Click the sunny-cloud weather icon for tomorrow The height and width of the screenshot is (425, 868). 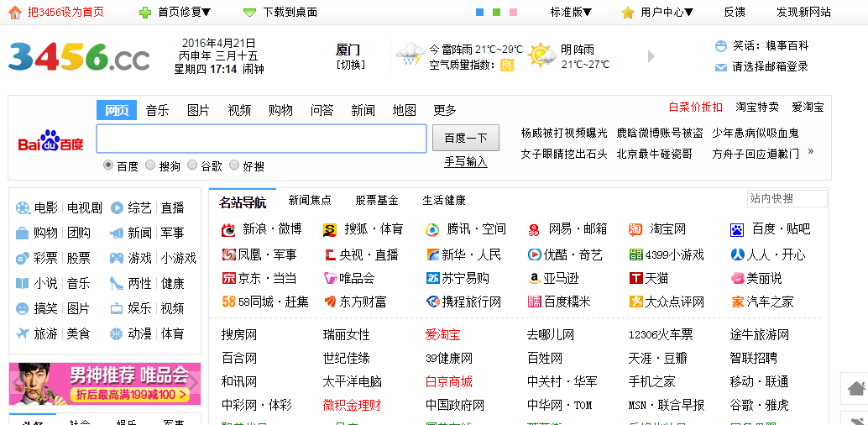coord(542,55)
